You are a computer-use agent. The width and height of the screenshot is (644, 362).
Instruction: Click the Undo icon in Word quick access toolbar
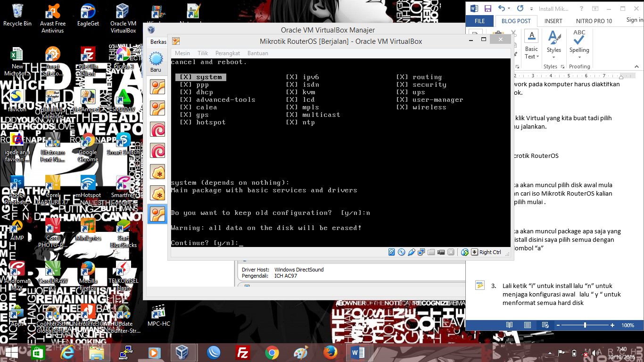point(502,8)
